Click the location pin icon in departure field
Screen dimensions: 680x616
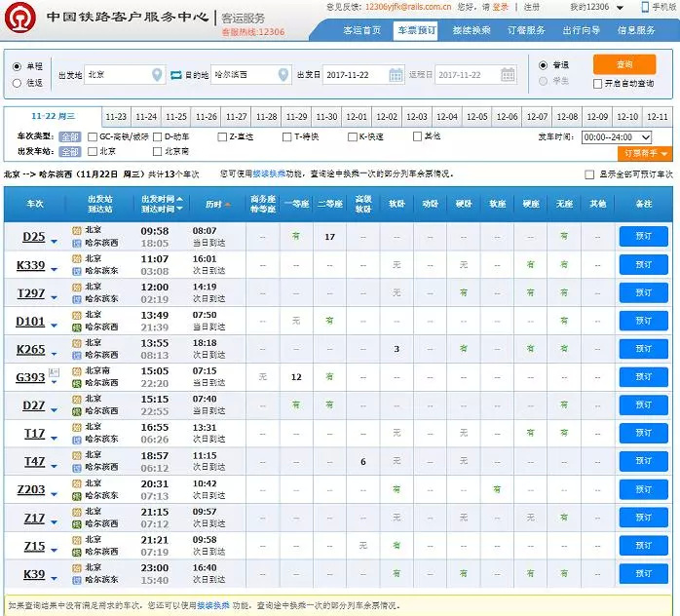[x=157, y=74]
